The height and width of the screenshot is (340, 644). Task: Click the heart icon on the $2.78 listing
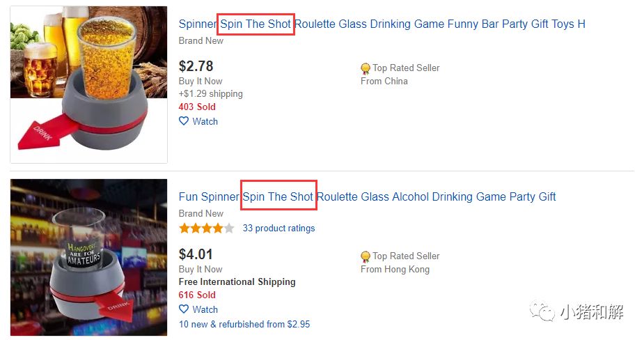(184, 121)
